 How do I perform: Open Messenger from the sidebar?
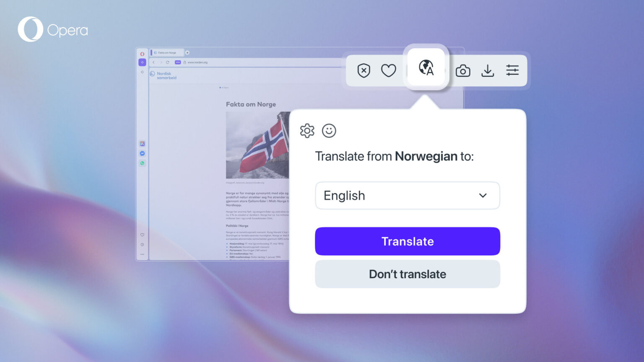tap(142, 153)
